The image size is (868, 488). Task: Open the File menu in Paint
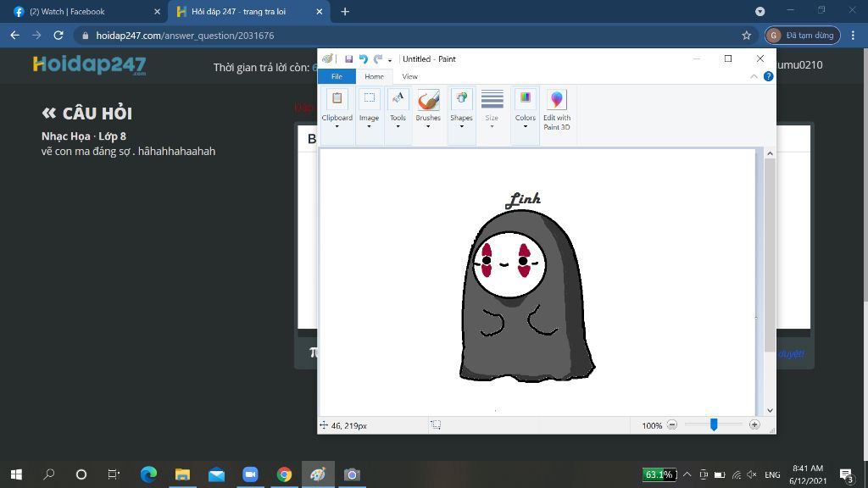(337, 76)
